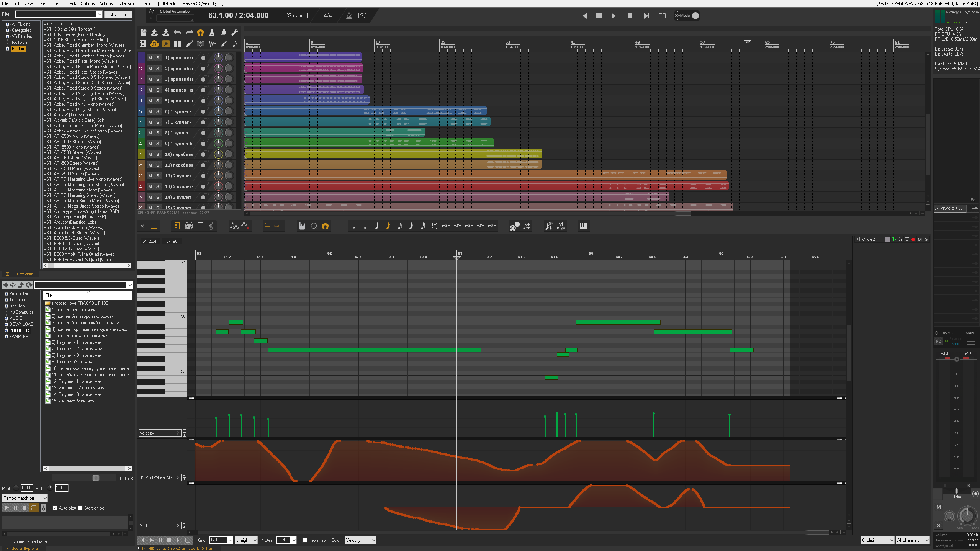The height and width of the screenshot is (551, 980).
Task: Click the mixer sliders icon in main toolbar
Action: point(143,44)
